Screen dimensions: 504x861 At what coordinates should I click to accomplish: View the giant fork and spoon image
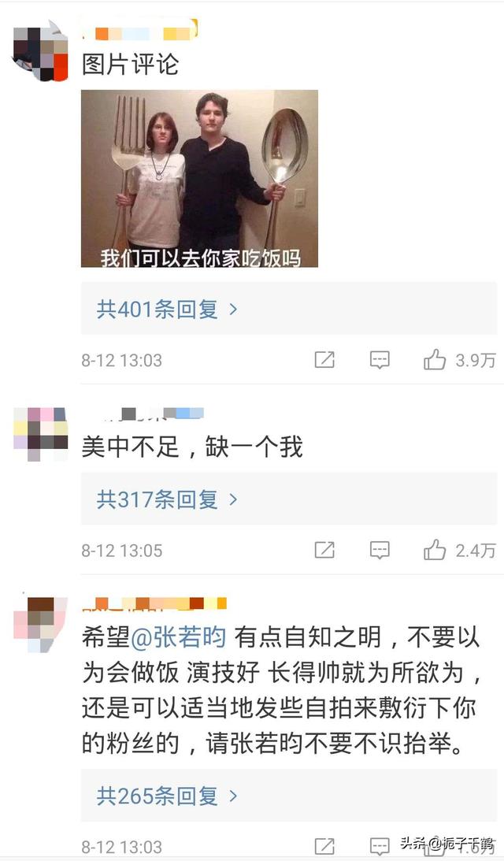(x=199, y=179)
